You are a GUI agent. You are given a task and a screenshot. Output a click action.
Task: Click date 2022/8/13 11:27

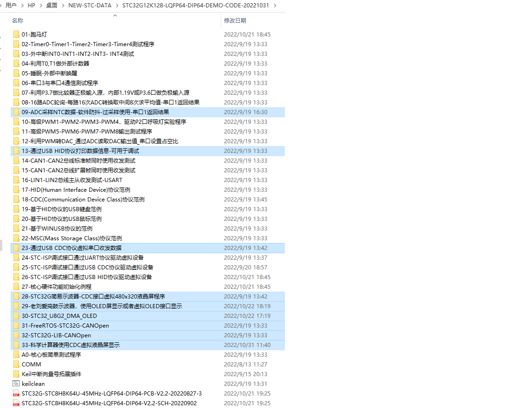(x=245, y=364)
